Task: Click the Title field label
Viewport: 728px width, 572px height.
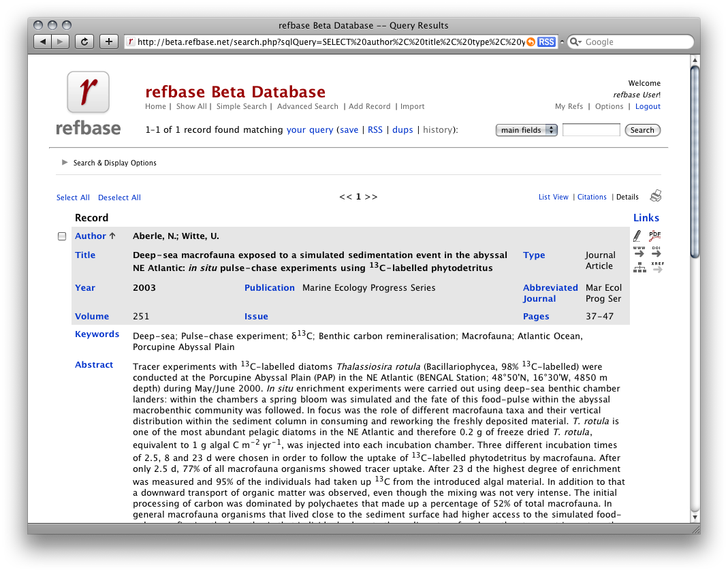Action: pos(85,255)
